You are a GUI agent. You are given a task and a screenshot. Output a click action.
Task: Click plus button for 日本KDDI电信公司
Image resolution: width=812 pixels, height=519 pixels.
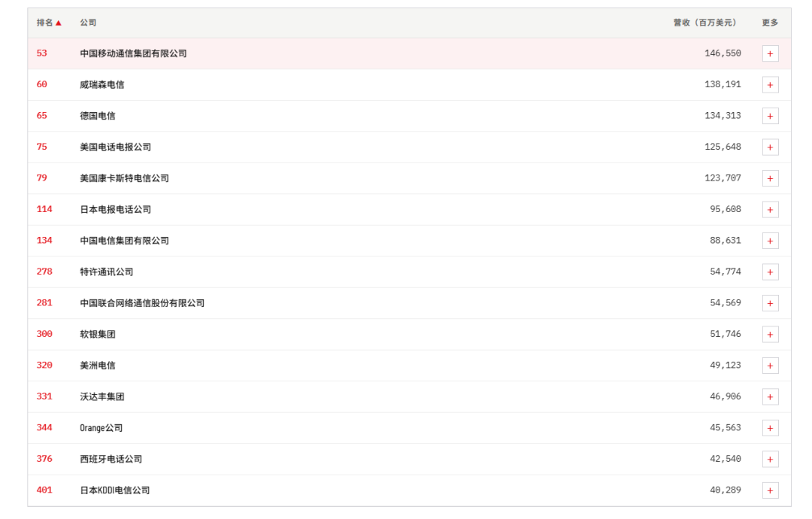point(770,490)
